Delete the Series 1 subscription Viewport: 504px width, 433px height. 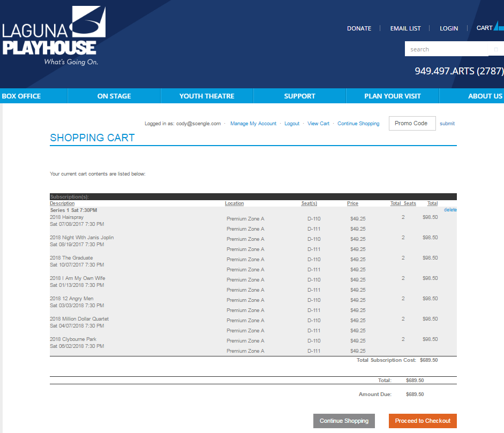450,210
